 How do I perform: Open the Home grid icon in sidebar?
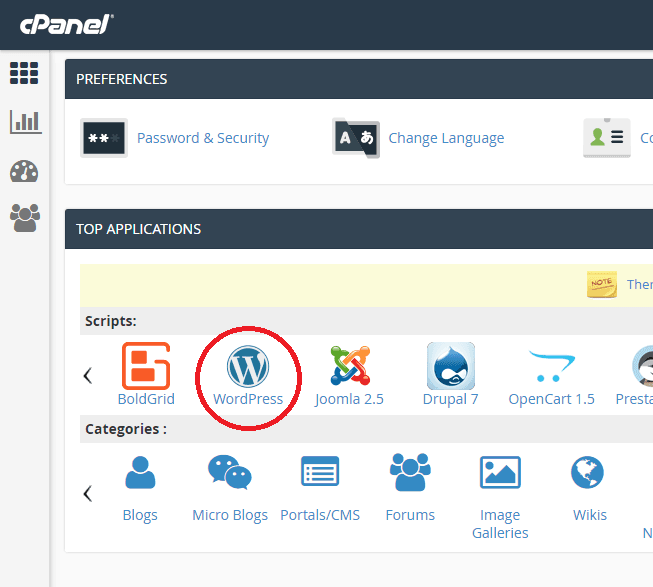[24, 73]
